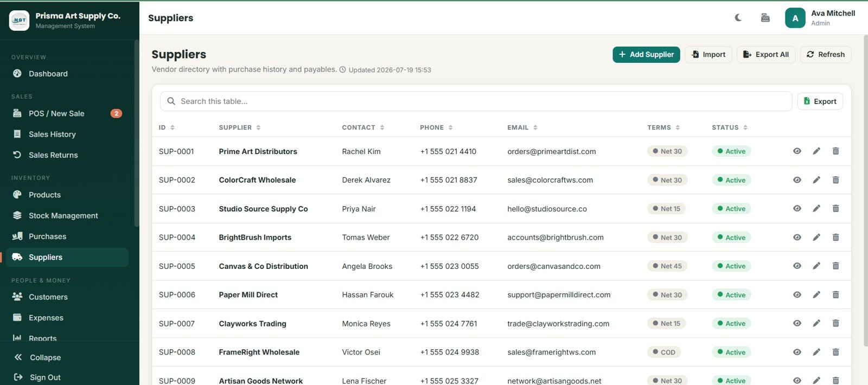Click the Net 45 terms badge
This screenshot has height=385, width=868.
(x=667, y=266)
